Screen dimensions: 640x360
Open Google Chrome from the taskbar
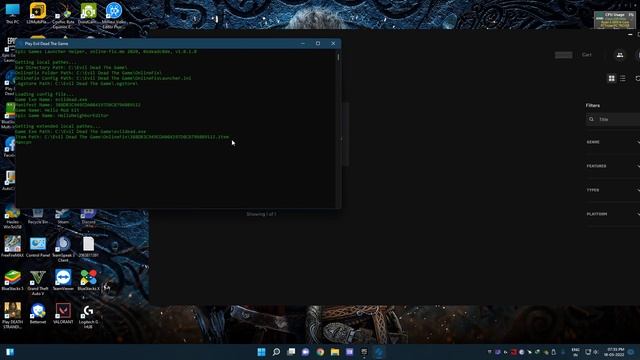(320, 352)
